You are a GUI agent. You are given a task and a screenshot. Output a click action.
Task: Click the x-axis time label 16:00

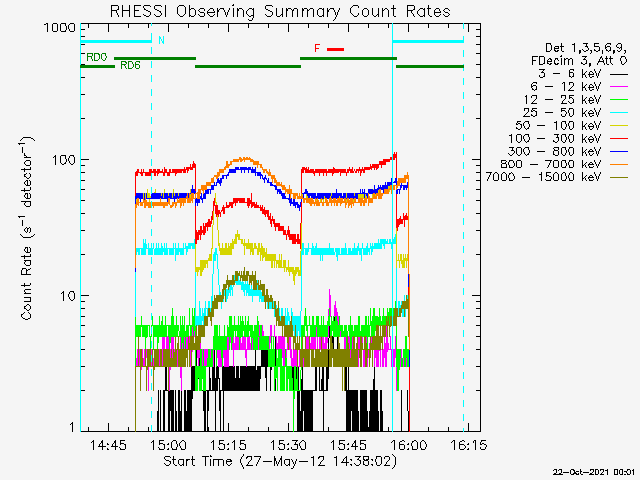point(409,444)
